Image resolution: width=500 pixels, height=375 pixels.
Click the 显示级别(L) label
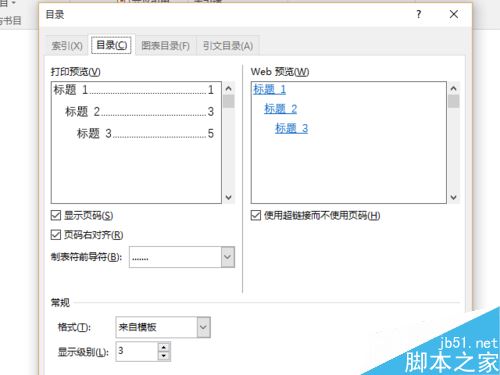[x=83, y=352]
